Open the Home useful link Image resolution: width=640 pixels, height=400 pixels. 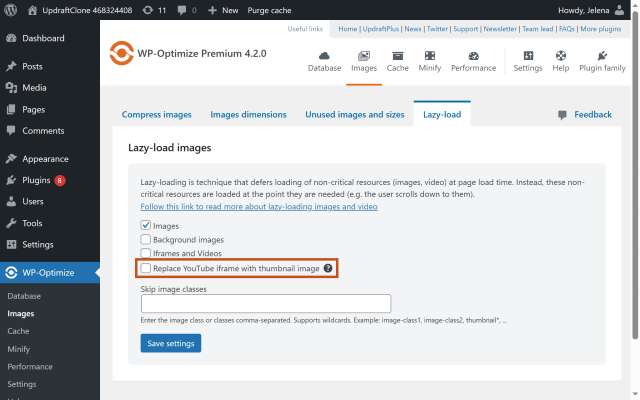point(347,29)
